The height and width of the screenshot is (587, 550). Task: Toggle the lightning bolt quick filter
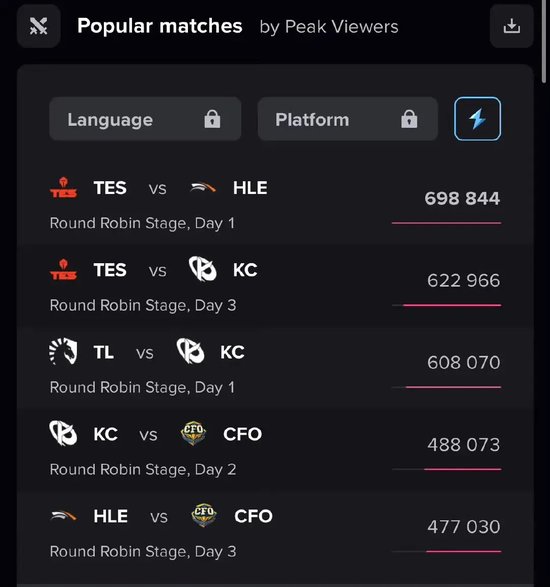click(x=477, y=119)
